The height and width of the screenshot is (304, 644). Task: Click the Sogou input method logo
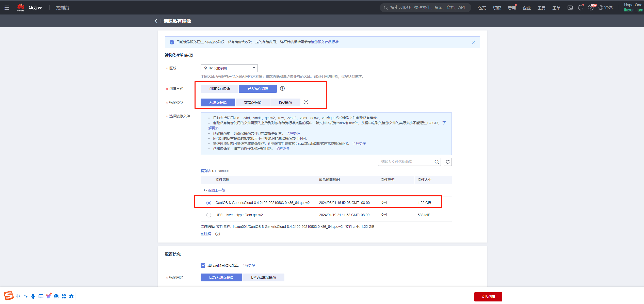(8, 296)
